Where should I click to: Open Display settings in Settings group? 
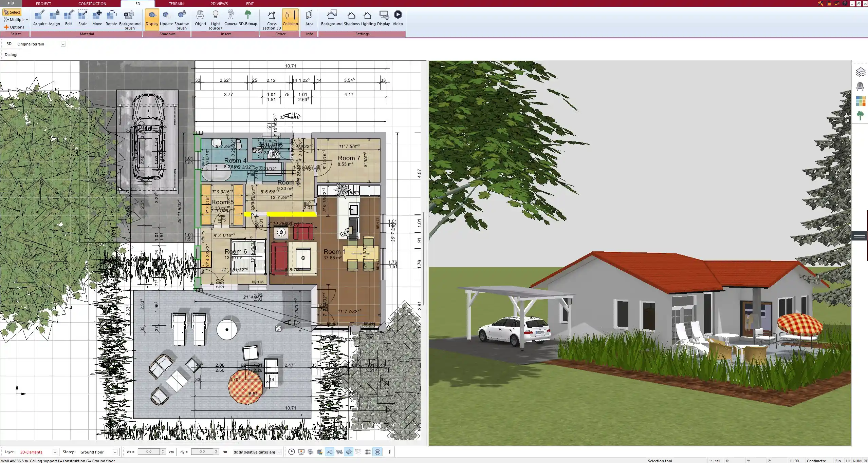tap(384, 18)
